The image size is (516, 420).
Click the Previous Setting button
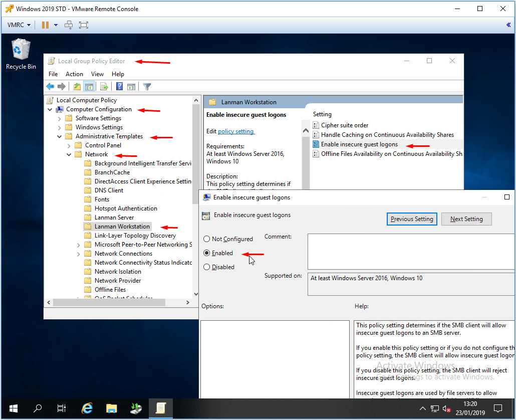click(412, 219)
